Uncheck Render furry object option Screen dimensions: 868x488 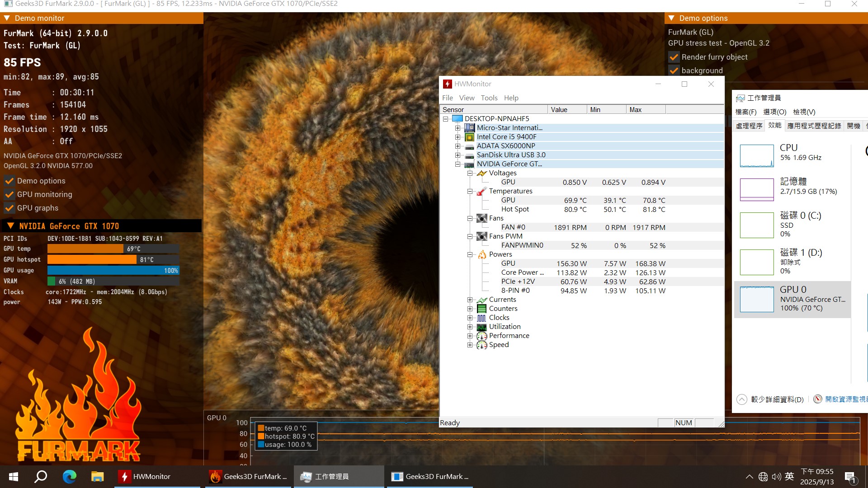coord(674,57)
